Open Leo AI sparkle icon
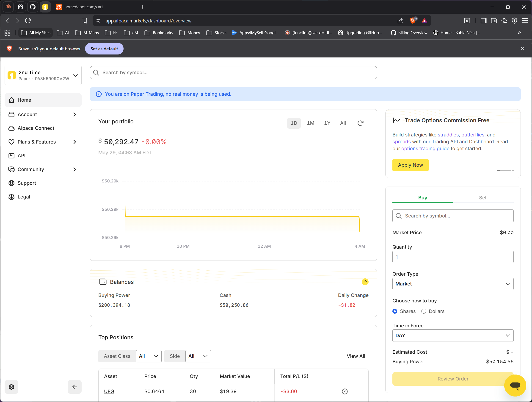The image size is (532, 402). pos(504,21)
